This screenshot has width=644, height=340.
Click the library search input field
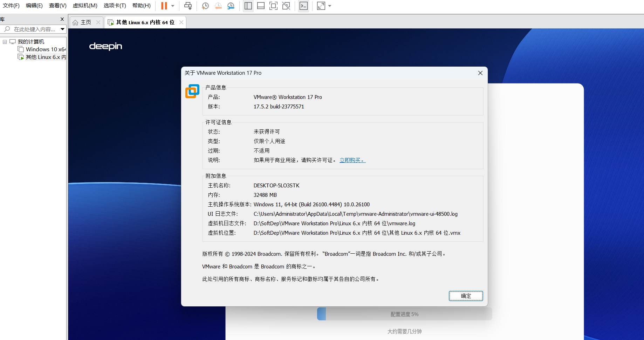tap(34, 29)
